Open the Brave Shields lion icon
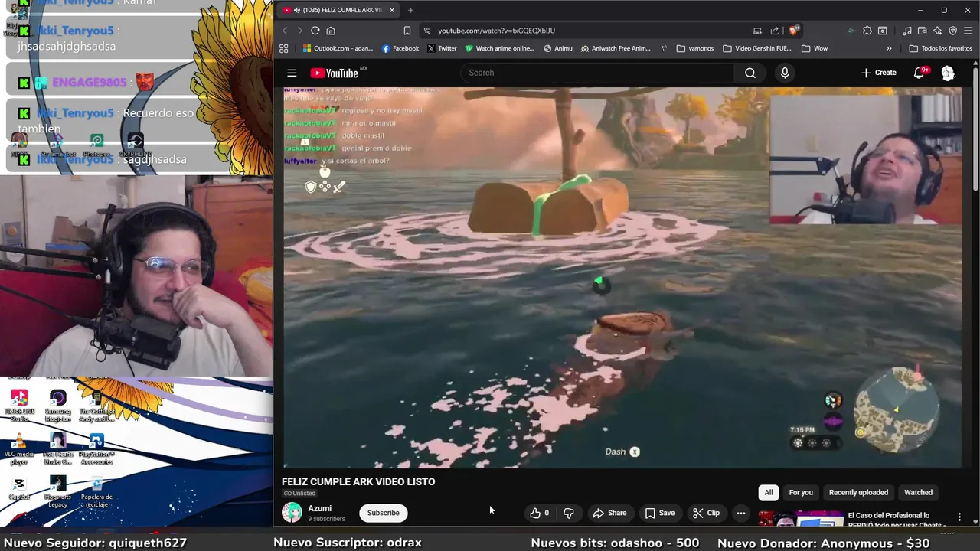 pos(794,31)
